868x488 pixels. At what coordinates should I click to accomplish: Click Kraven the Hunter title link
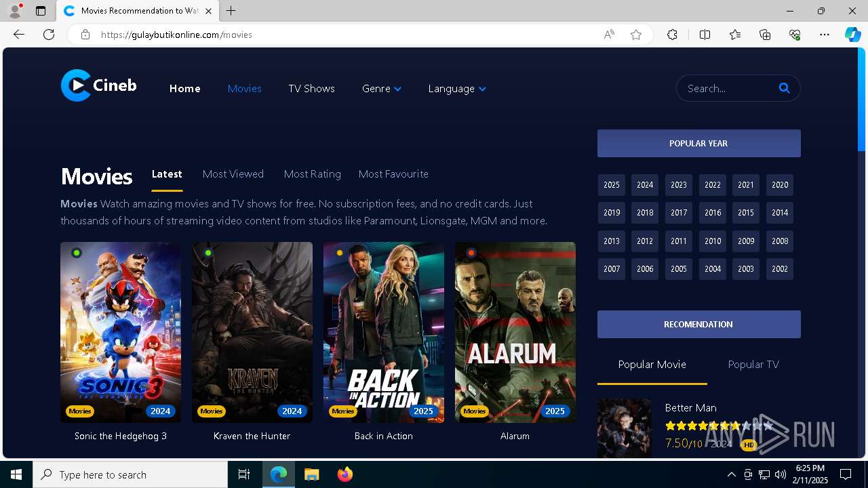(x=252, y=436)
